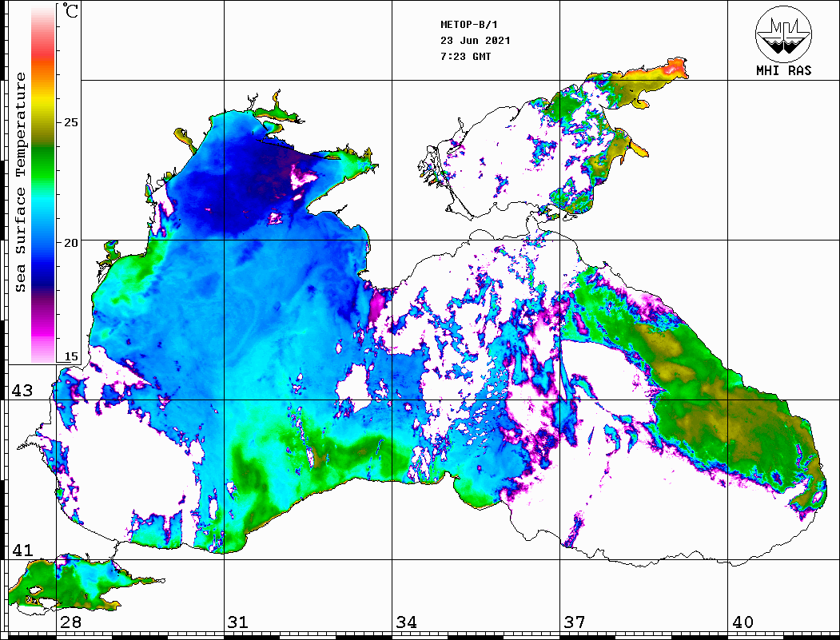This screenshot has width=840, height=640.
Task: Click latitude label "43"
Action: click(x=22, y=391)
